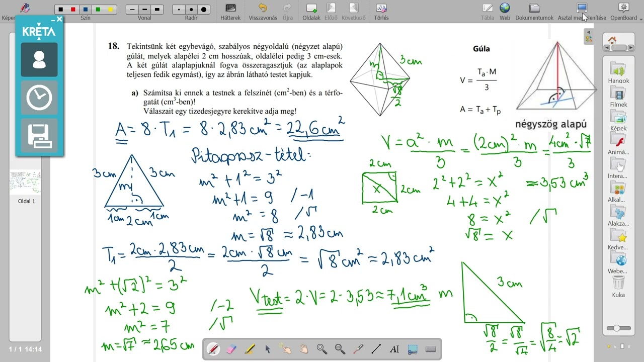This screenshot has height=362, width=644.
Task: Choose the yellow highlighter tool
Action: pyautogui.click(x=250, y=349)
